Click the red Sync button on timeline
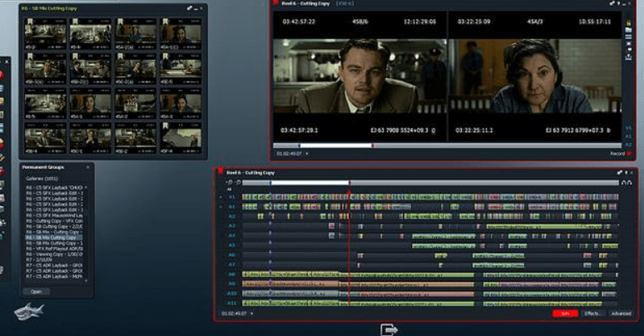 [565, 314]
